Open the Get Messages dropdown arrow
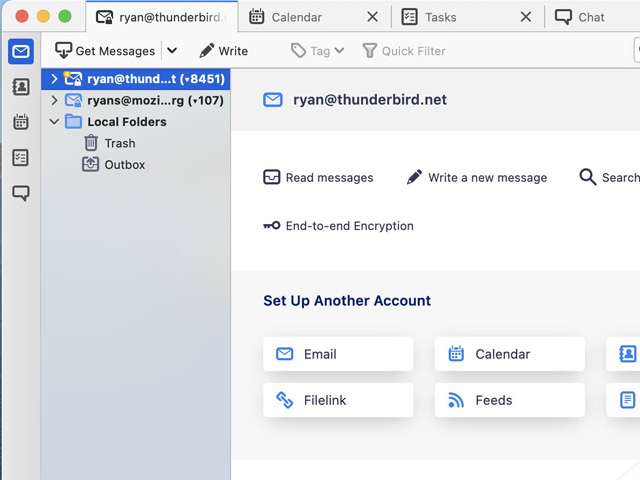 [x=172, y=51]
